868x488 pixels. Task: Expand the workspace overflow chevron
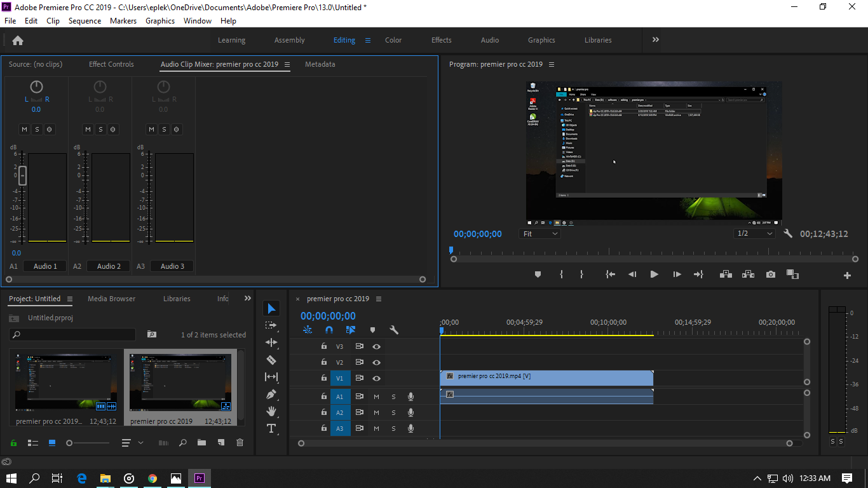655,39
